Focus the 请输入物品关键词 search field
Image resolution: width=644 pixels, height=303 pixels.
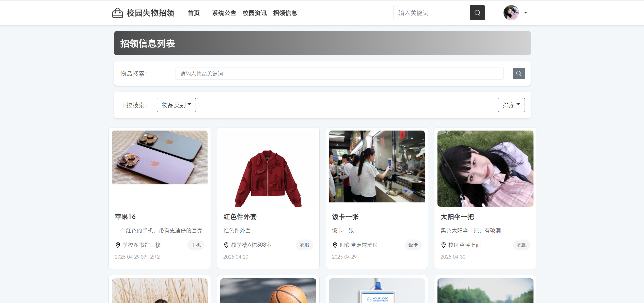point(339,74)
